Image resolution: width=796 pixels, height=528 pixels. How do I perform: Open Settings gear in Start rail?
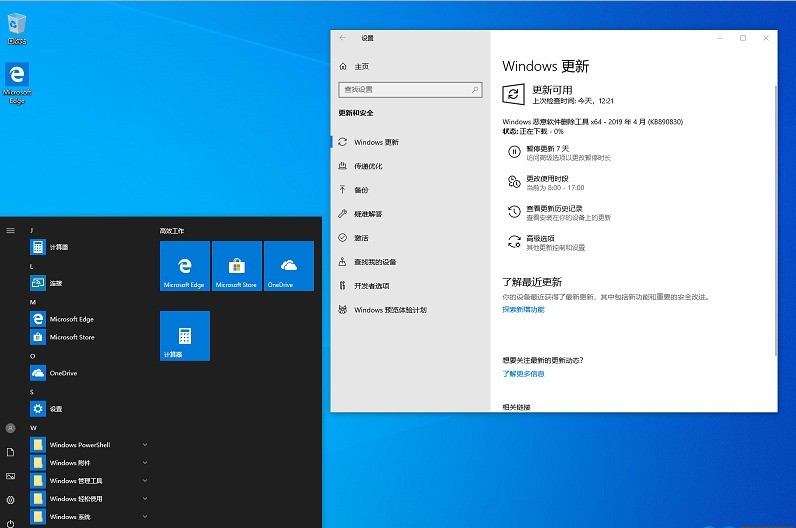[x=10, y=500]
